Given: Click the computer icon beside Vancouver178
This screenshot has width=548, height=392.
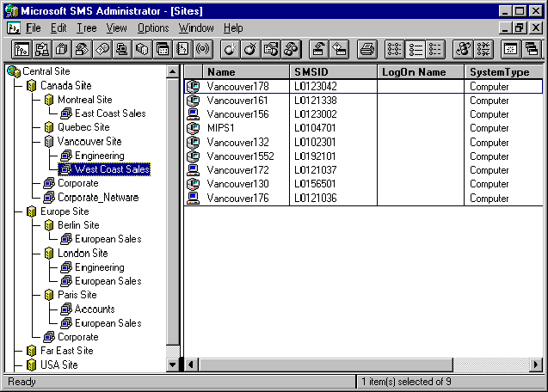Looking at the screenshot, I should (194, 86).
